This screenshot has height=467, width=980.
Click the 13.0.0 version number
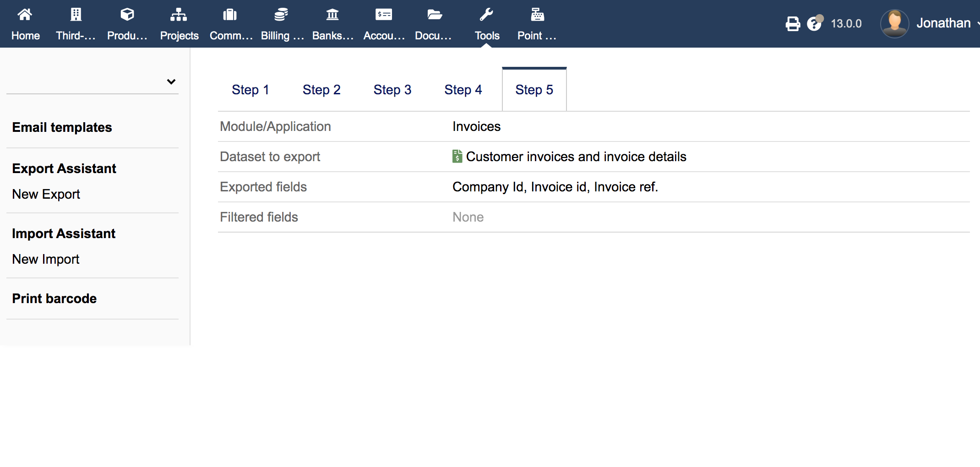846,24
